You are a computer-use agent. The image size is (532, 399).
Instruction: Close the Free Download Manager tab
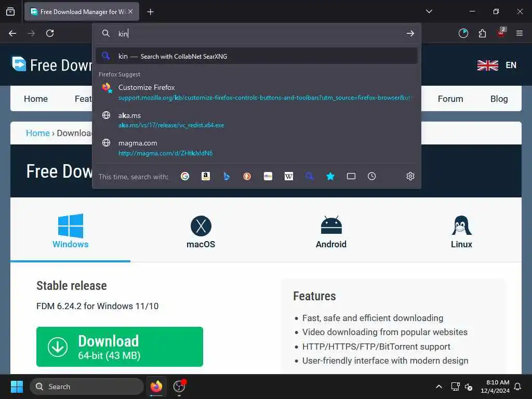click(130, 11)
